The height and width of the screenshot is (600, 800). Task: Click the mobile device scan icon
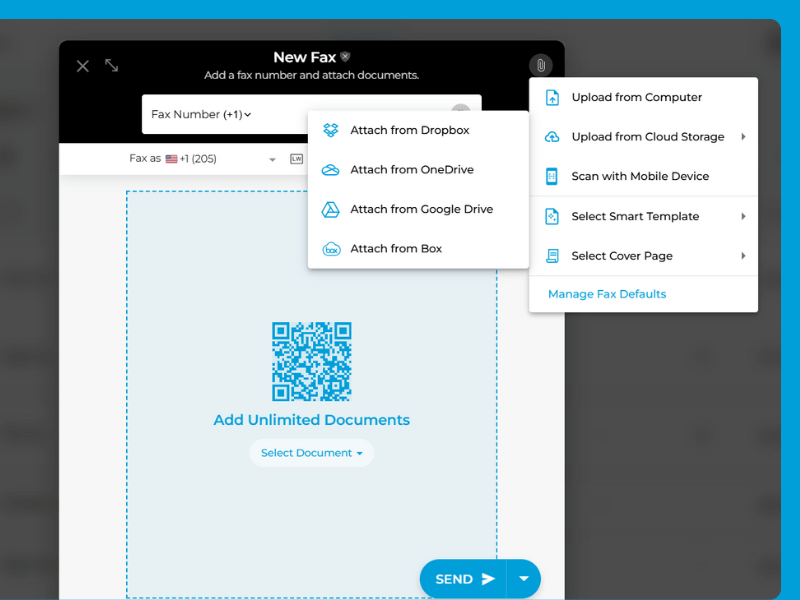(x=552, y=177)
